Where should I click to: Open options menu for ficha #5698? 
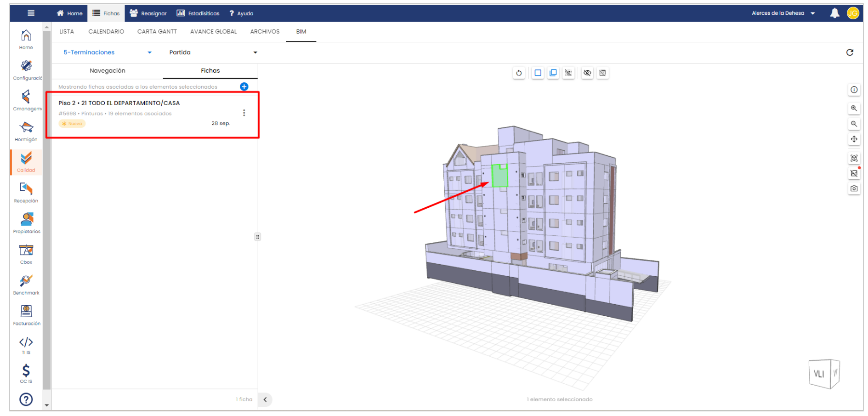click(244, 113)
